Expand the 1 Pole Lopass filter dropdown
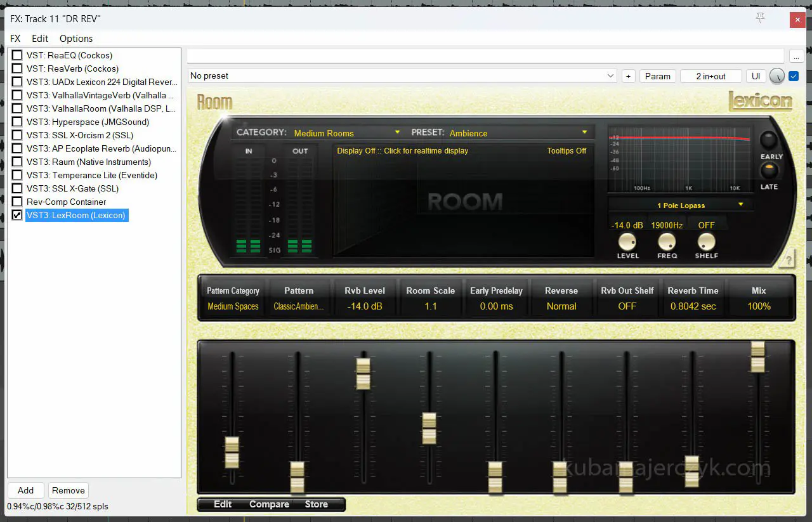812x522 pixels. click(x=681, y=205)
